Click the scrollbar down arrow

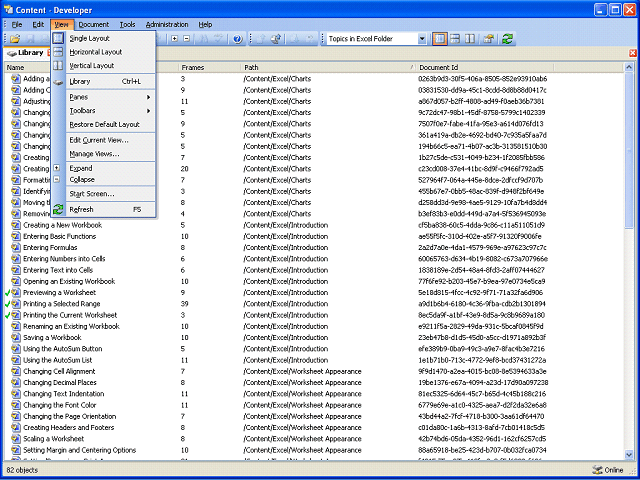(629, 454)
